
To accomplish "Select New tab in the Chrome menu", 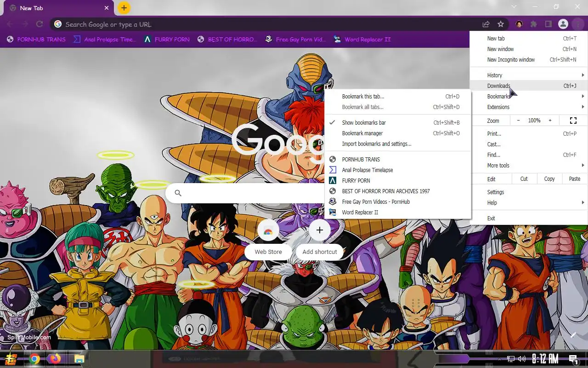I will [x=529, y=39].
